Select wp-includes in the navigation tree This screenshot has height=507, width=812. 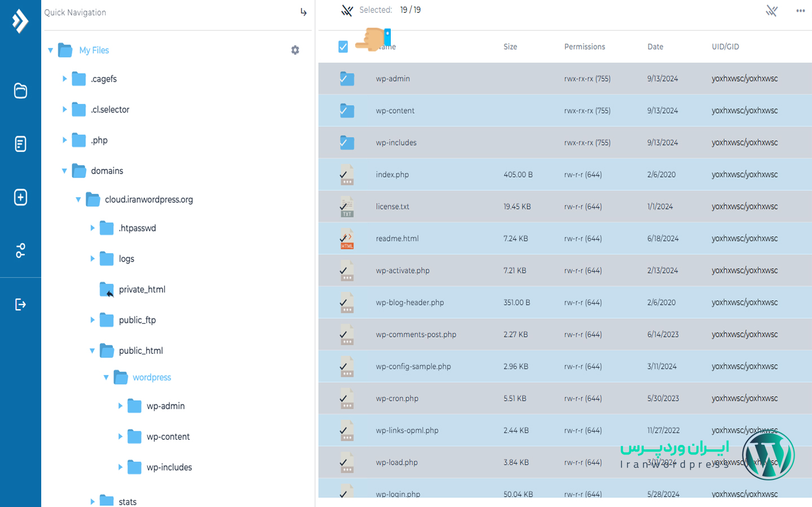[x=169, y=467]
